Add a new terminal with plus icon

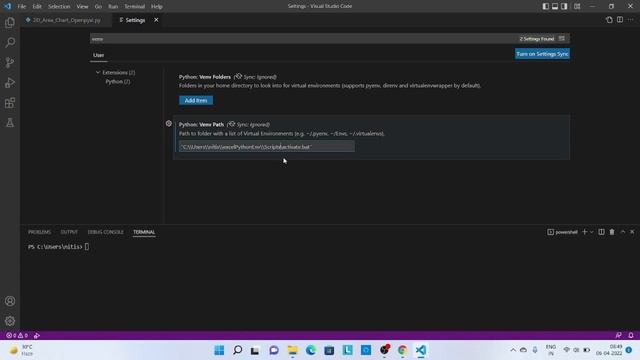(x=584, y=232)
